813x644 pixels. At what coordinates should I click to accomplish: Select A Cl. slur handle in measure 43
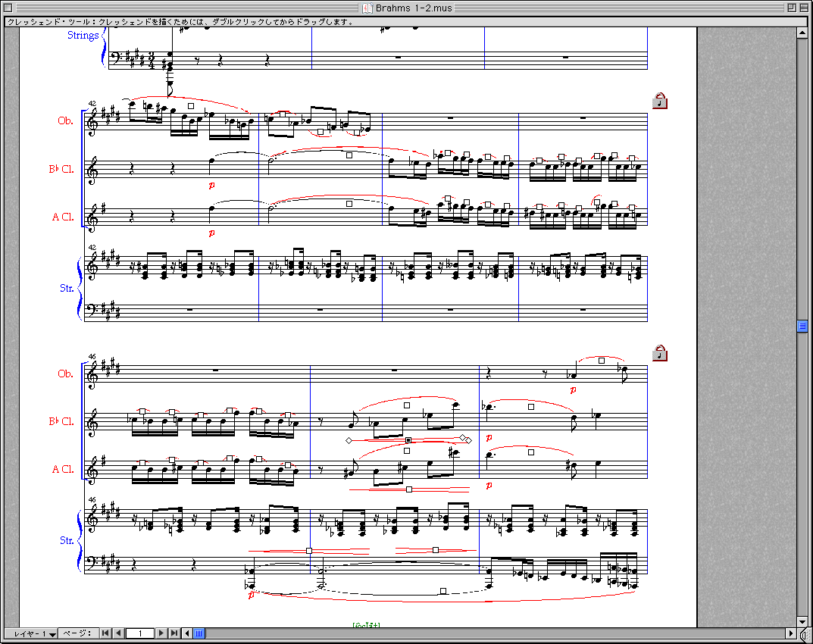click(349, 204)
